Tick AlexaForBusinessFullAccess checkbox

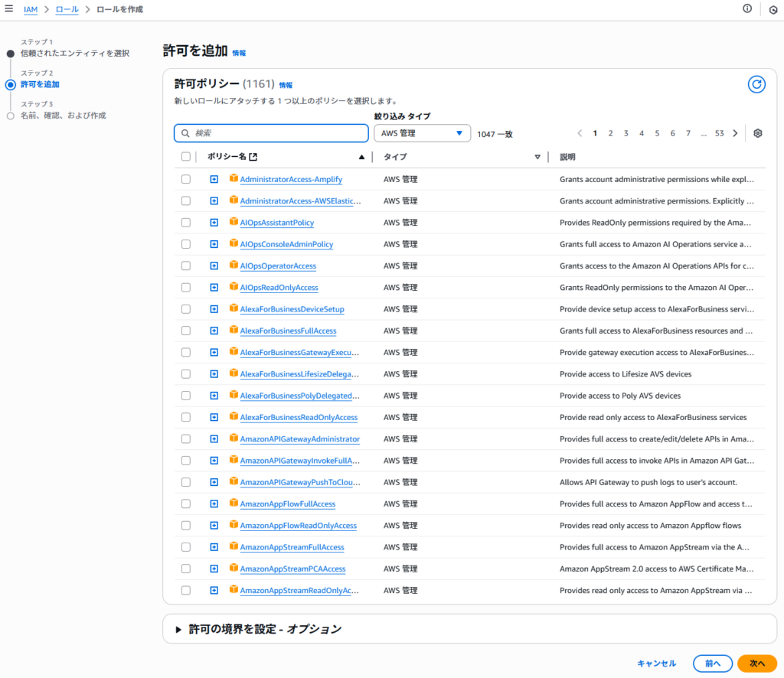coord(186,331)
